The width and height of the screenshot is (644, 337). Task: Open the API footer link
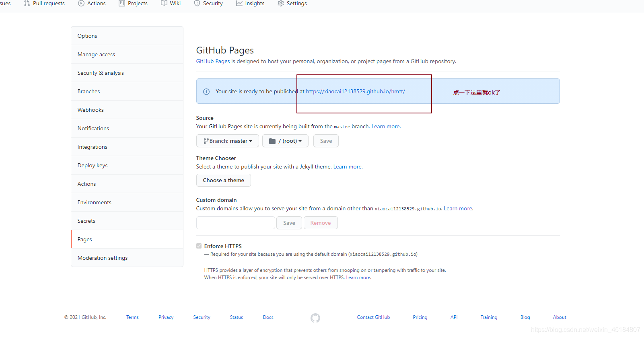(x=454, y=317)
